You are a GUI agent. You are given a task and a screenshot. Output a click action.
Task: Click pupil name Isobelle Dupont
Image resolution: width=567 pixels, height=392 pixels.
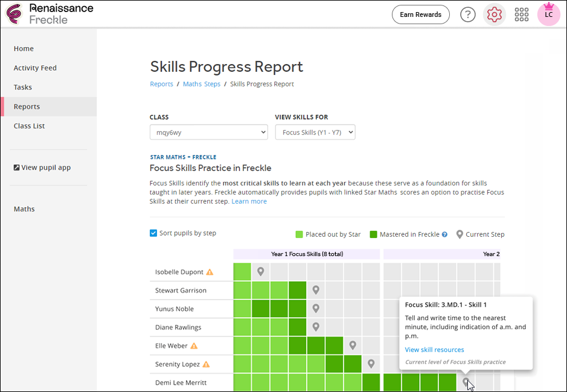point(179,272)
